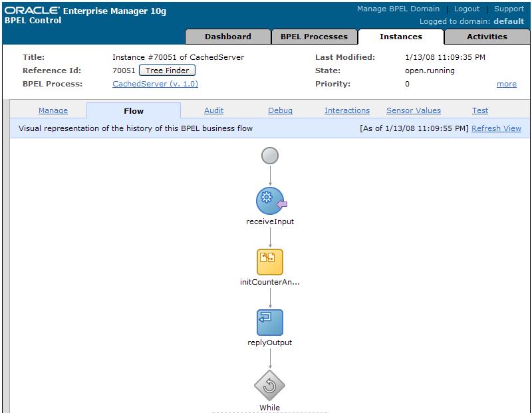Open the Dashboard tab
532x413 pixels.
227,37
